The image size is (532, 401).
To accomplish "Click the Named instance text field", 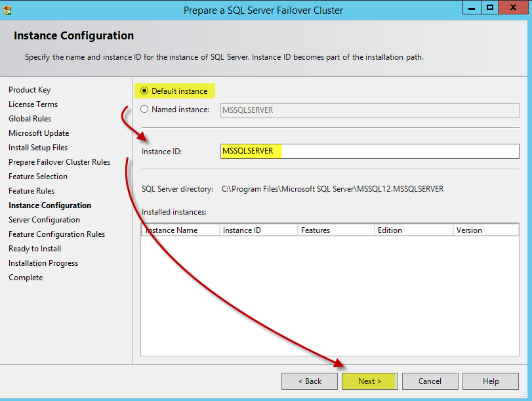I will [369, 110].
